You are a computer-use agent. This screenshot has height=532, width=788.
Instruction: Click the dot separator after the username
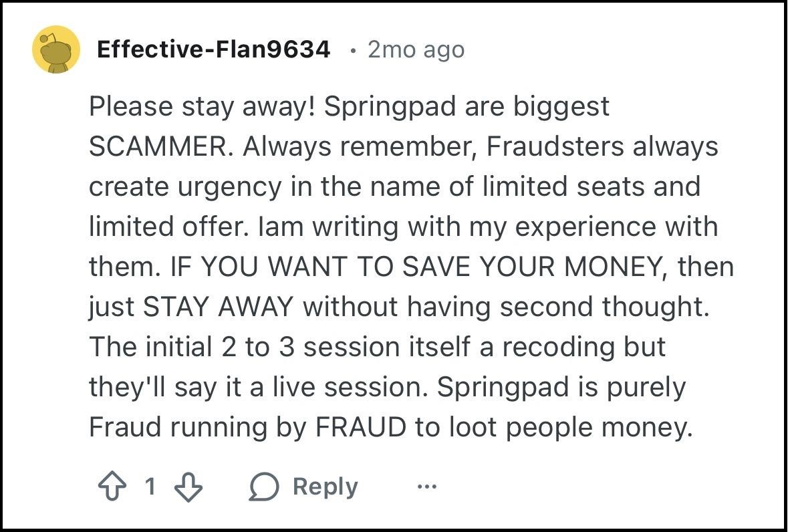point(353,50)
